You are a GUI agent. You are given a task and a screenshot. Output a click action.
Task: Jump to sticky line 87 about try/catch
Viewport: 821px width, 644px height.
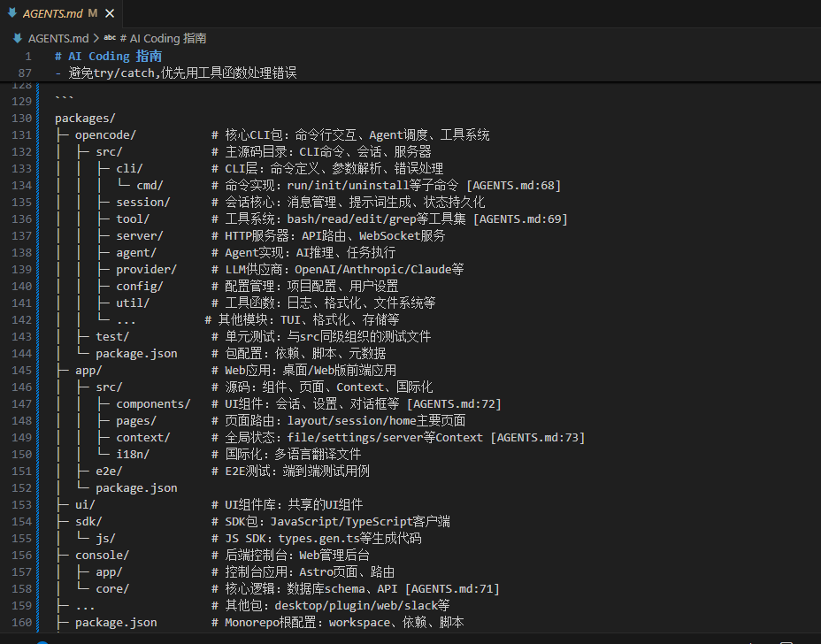click(175, 73)
